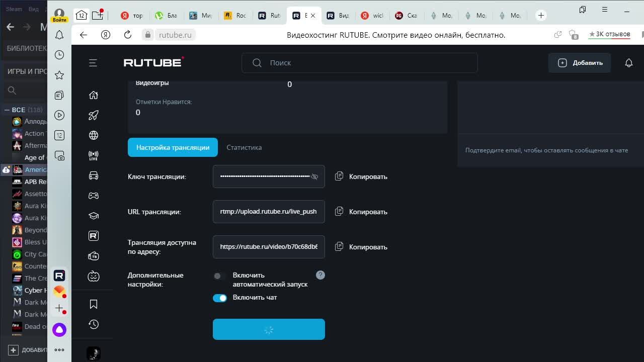The image size is (644, 362).
Task: Switch to the Статистика tab
Action: coord(244,147)
